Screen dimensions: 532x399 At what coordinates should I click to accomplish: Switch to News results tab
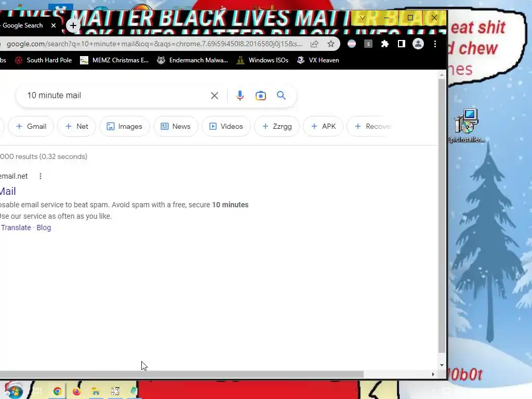[176, 126]
